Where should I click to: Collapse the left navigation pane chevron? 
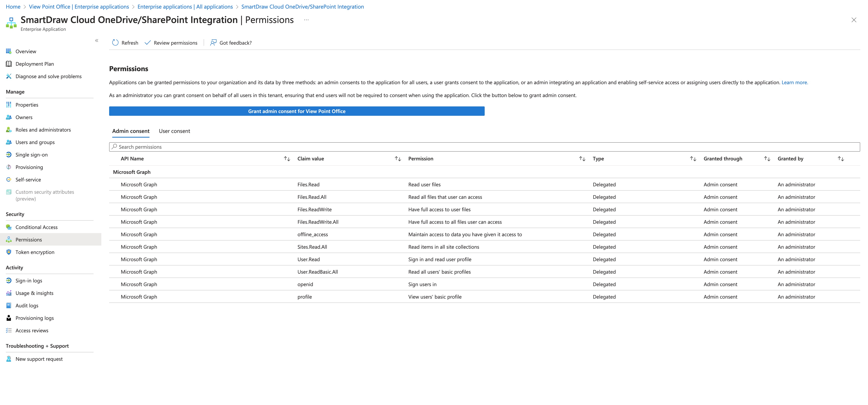tap(97, 40)
